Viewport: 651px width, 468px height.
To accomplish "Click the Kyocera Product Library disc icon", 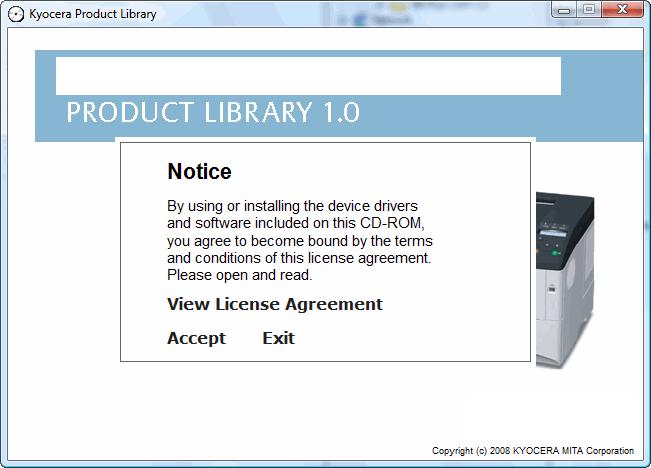I will 16,15.
